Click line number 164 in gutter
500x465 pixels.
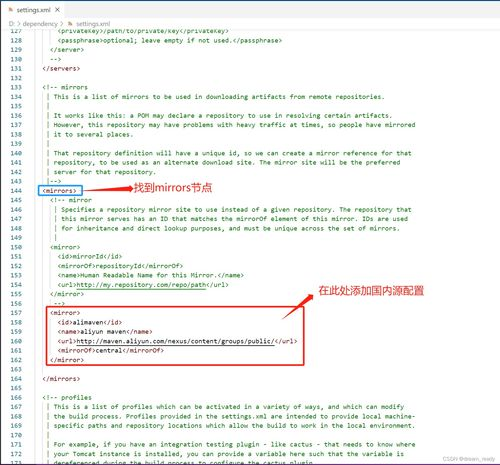(16, 379)
